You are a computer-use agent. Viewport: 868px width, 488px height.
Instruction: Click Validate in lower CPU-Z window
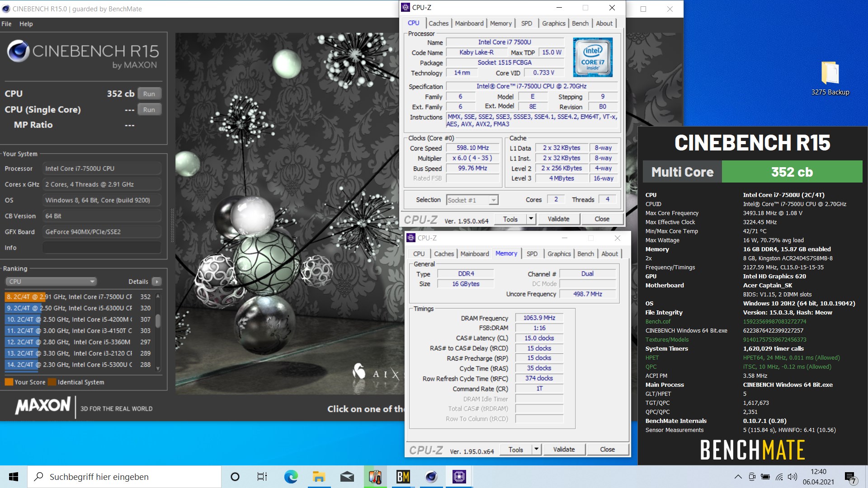tap(564, 450)
